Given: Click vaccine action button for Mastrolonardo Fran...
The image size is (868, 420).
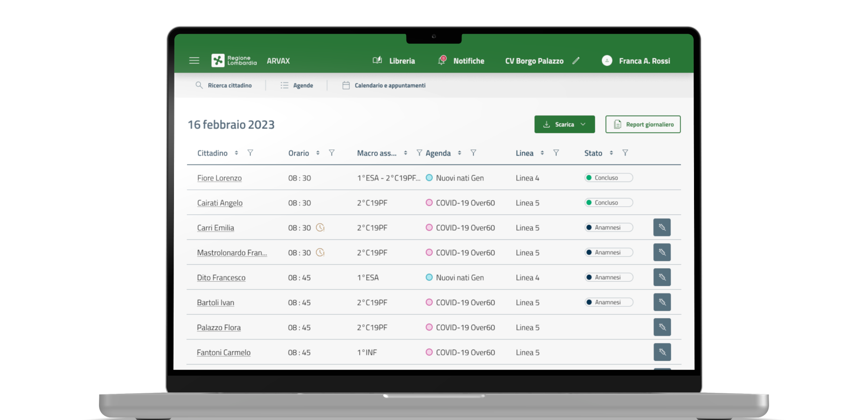Looking at the screenshot, I should click(x=662, y=252).
